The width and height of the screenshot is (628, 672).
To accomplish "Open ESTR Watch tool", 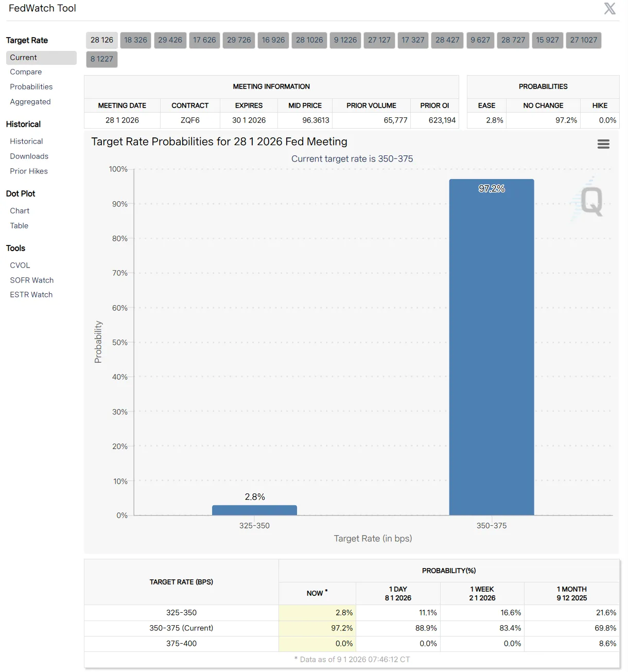I will [x=31, y=295].
